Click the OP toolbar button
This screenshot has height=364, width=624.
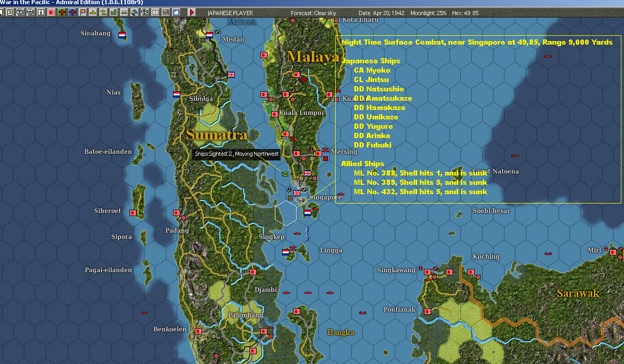155,12
